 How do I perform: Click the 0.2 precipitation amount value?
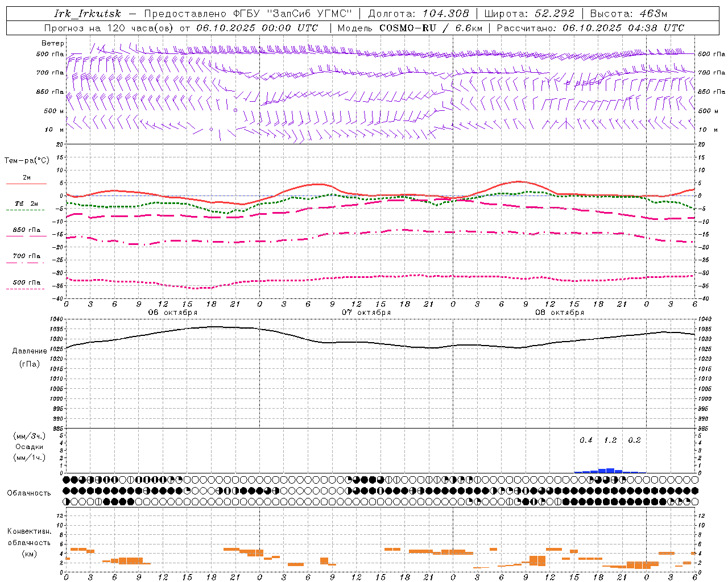[634, 440]
